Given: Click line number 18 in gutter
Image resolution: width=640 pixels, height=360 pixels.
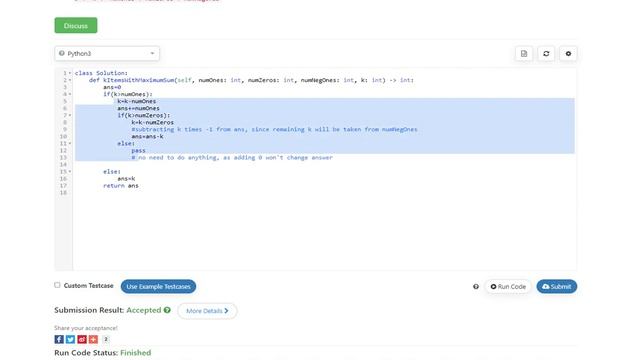Looking at the screenshot, I should pyautogui.click(x=63, y=193).
